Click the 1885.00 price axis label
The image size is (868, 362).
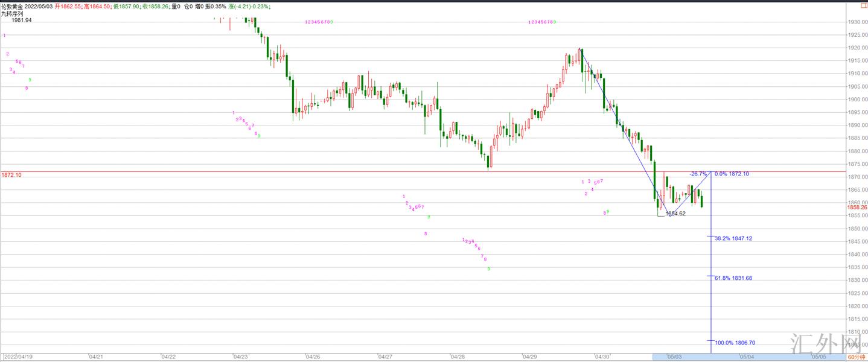tap(858, 138)
